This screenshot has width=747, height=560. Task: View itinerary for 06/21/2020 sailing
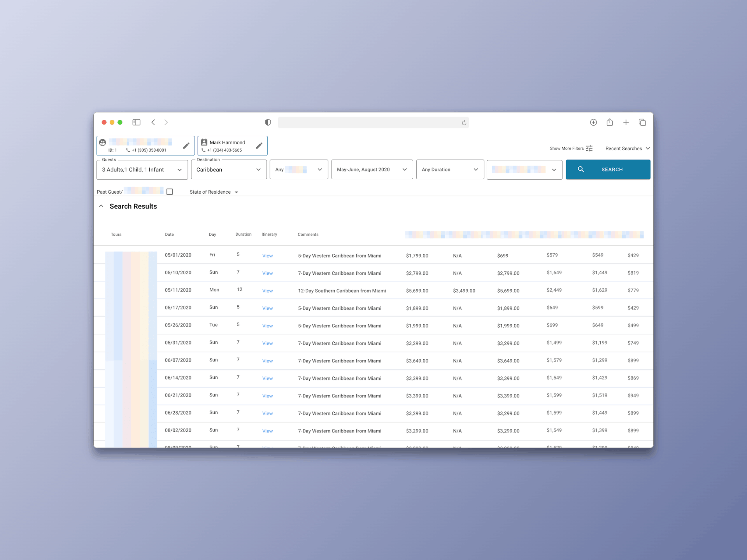pos(267,396)
